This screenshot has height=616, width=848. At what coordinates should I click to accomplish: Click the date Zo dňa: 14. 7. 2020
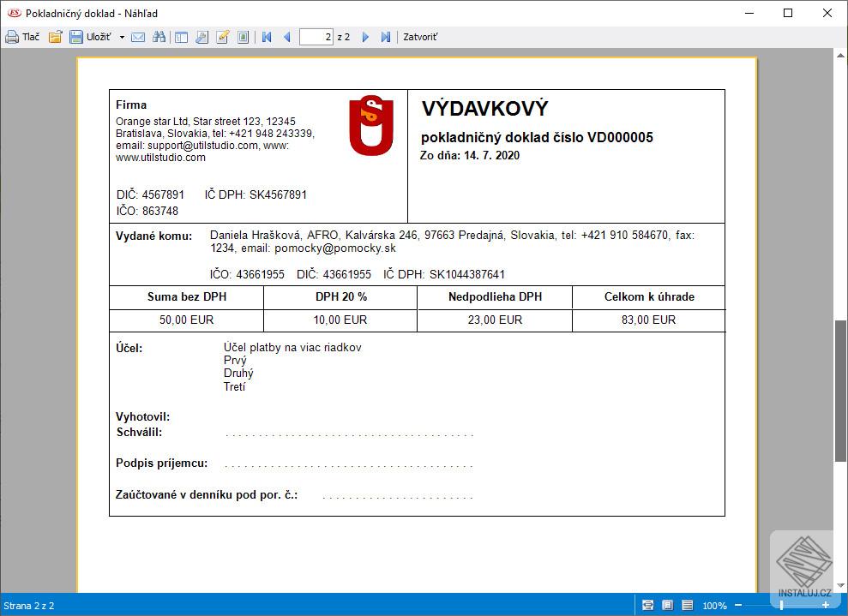click(x=469, y=156)
